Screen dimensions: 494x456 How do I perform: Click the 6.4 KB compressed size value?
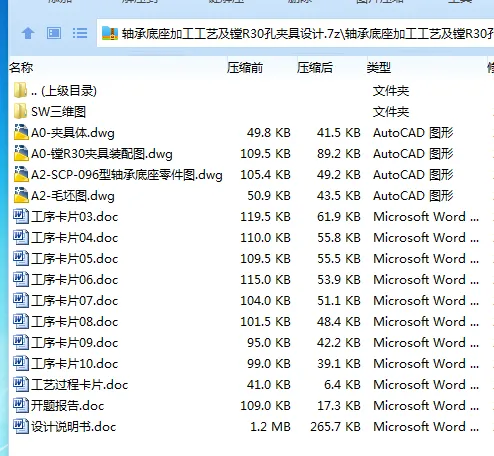coord(342,385)
